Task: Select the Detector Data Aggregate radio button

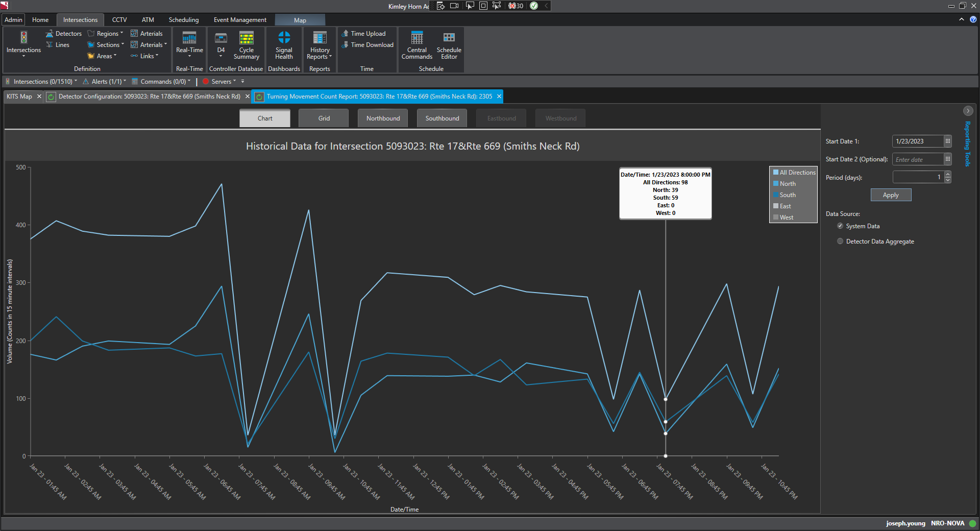Action: 840,242
